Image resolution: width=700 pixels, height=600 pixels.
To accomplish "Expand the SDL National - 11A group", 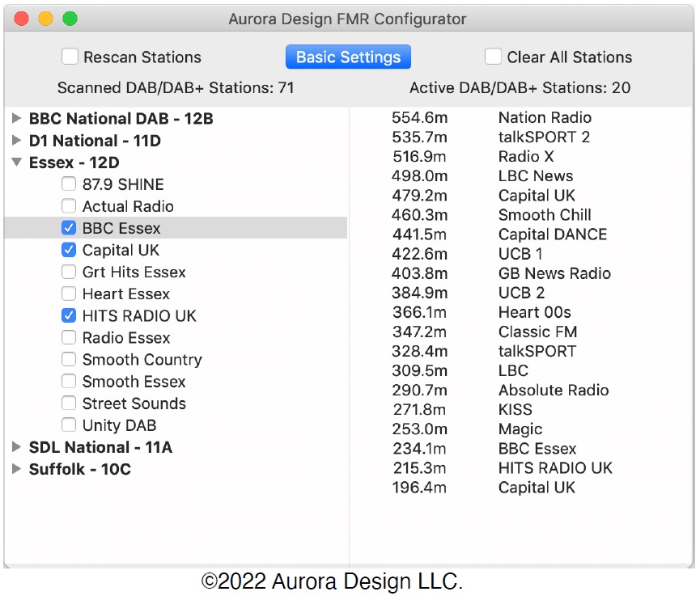I will click(16, 447).
